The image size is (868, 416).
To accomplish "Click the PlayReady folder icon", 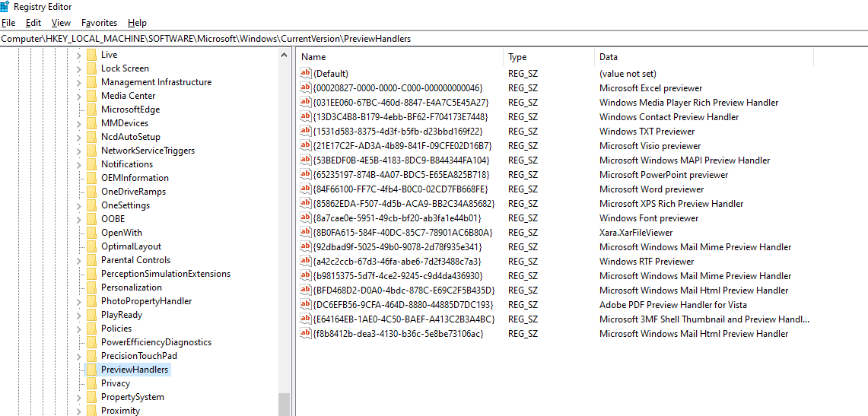I will [x=91, y=315].
